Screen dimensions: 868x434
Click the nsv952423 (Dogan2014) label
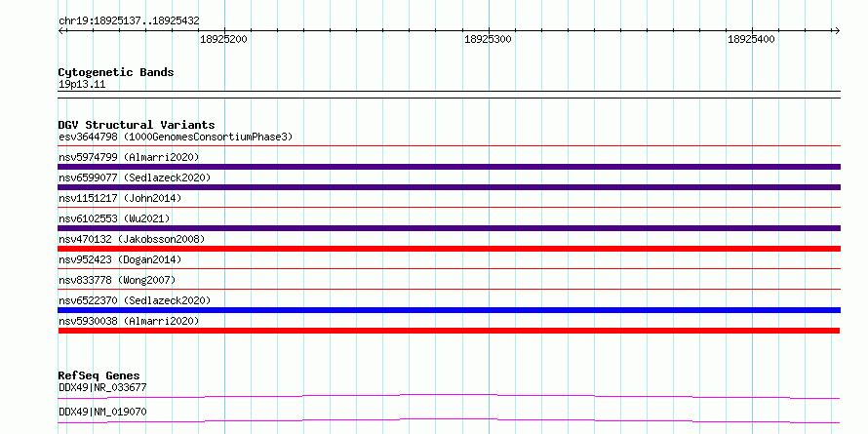click(120, 259)
